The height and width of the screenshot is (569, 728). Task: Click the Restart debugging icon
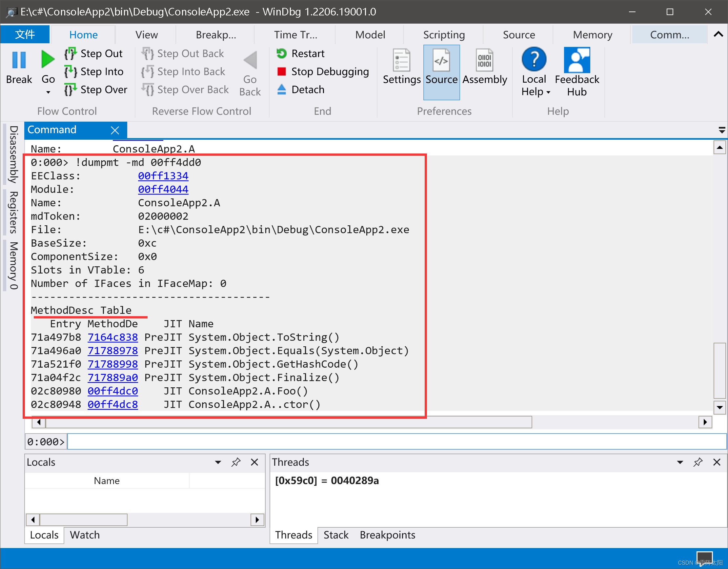click(x=282, y=54)
